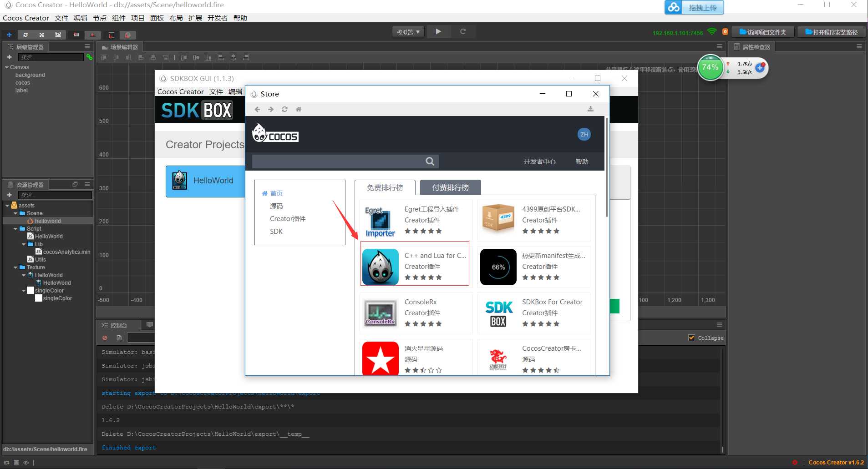This screenshot has width=868, height=469.
Task: Click add node plus in hierarchy panel
Action: pos(9,57)
